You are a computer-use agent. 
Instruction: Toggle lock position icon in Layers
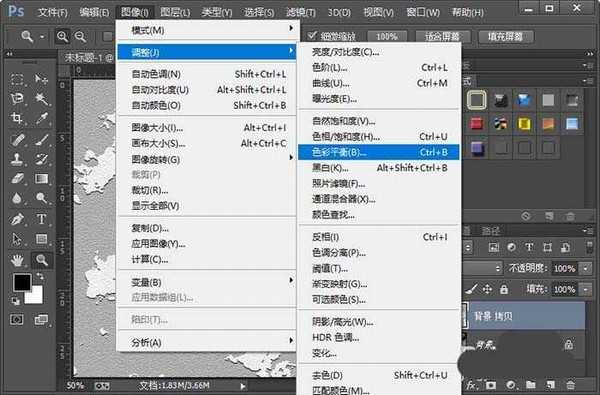coord(487,289)
